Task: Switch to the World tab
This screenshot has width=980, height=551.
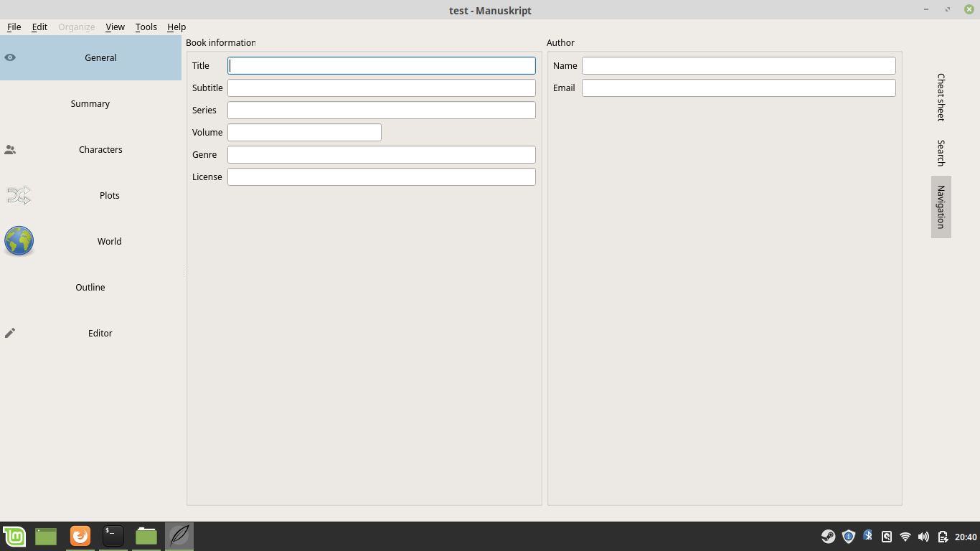Action: 90,241
